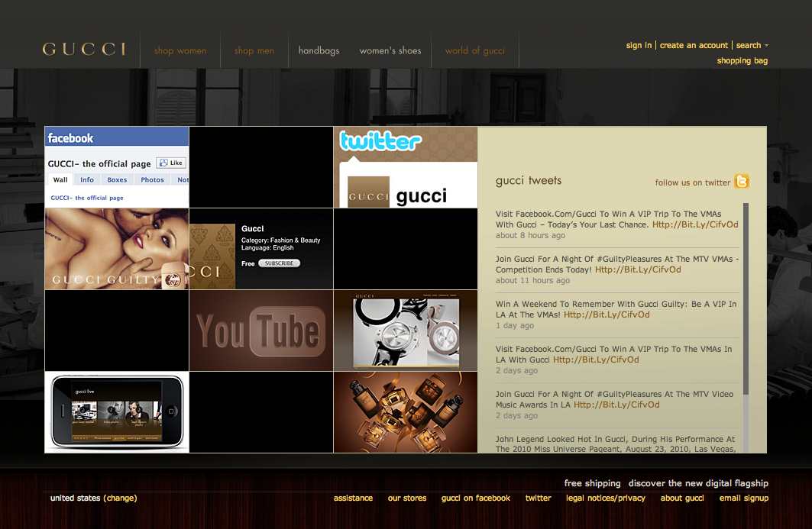The height and width of the screenshot is (529, 812).
Task: Open the YouTube logo tile
Action: 261,331
